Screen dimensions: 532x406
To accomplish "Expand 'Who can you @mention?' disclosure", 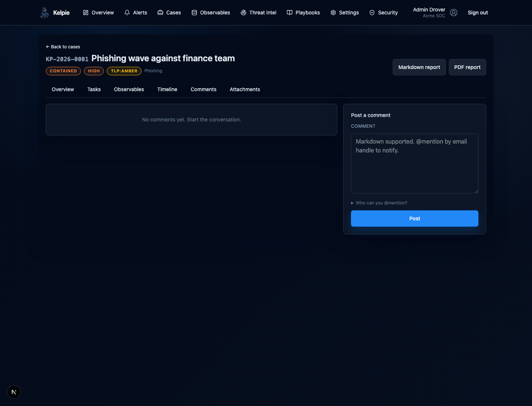I will tap(379, 203).
